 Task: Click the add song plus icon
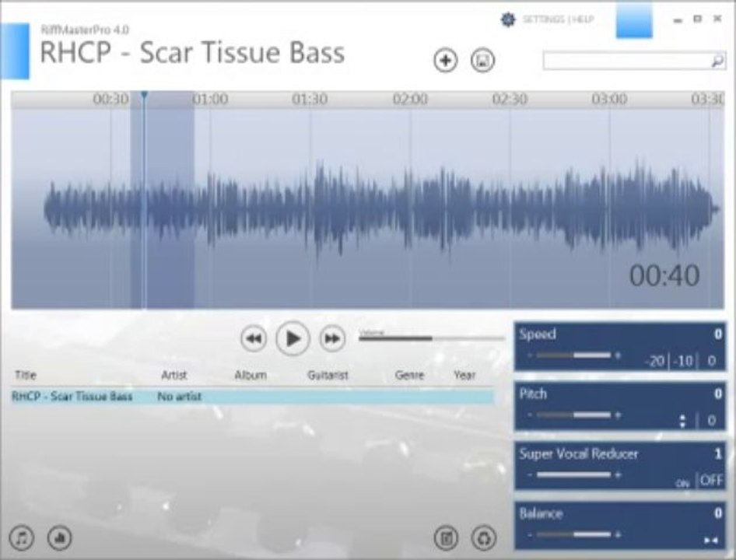coord(445,60)
